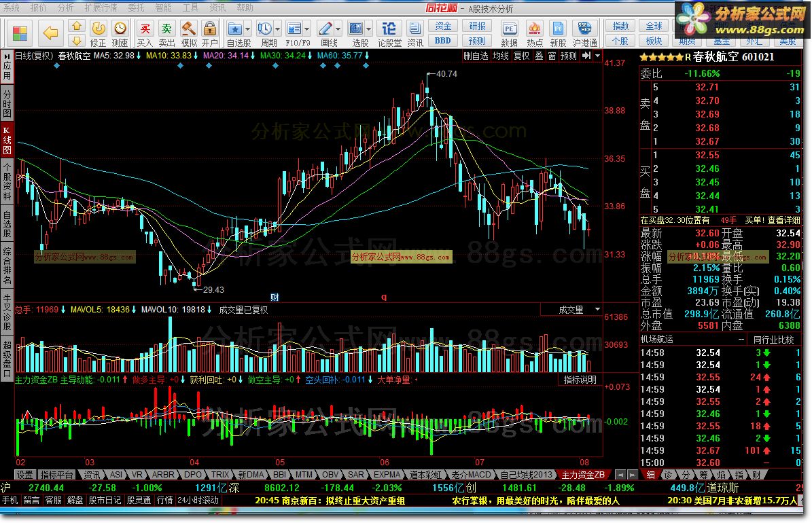
Task: Open the 报价 menu
Action: [x=38, y=7]
